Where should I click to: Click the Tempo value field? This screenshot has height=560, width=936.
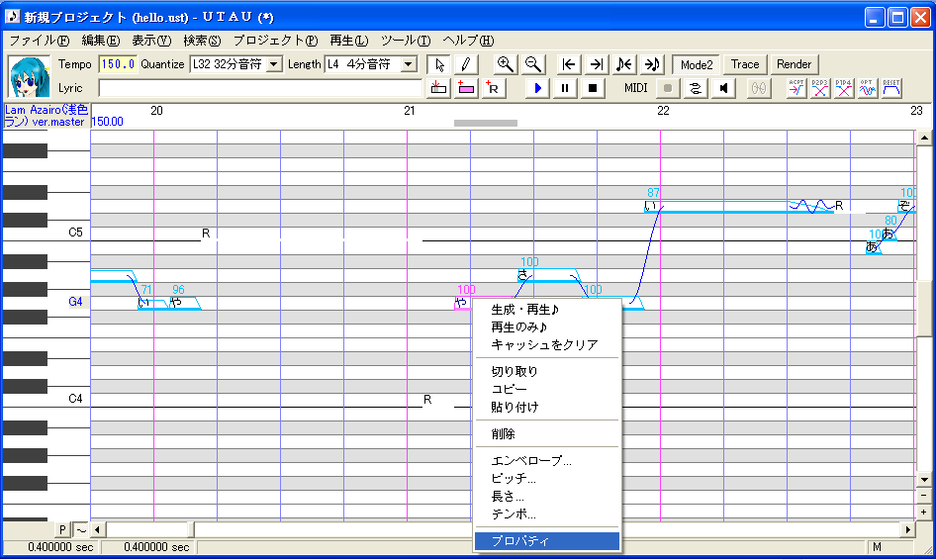(118, 64)
